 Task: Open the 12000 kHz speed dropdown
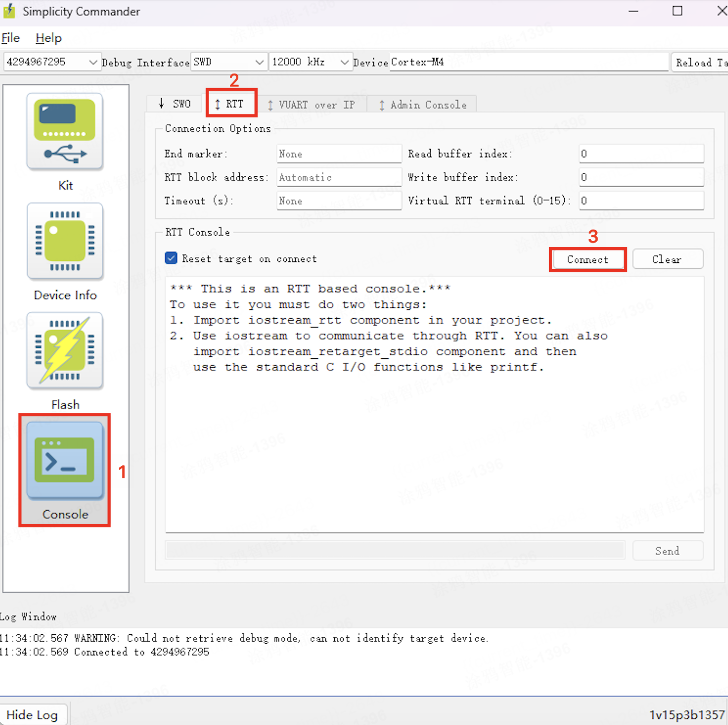pos(310,62)
